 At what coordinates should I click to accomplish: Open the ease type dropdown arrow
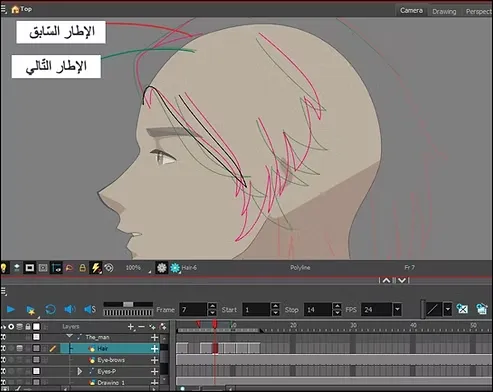[x=448, y=310]
